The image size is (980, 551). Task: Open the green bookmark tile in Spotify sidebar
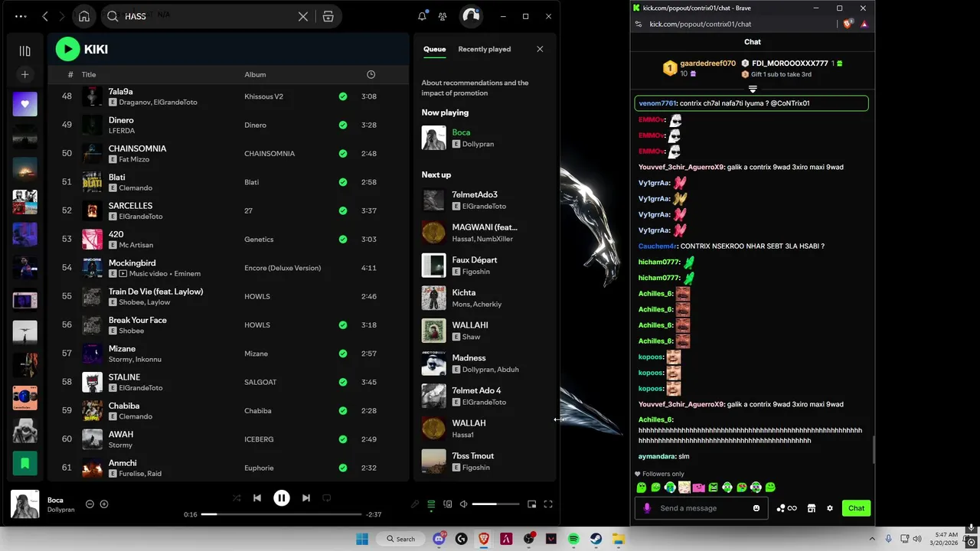[x=24, y=463]
